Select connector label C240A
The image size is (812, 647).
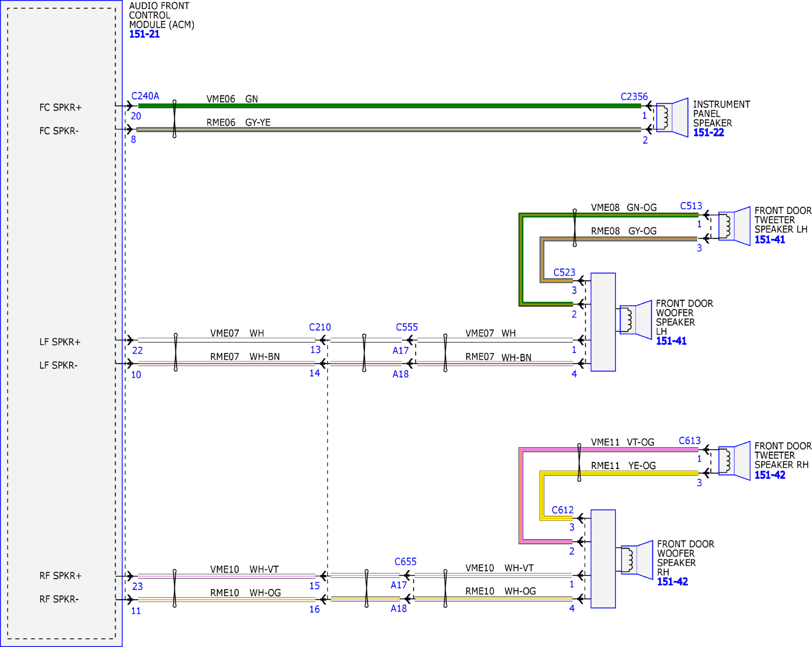point(145,96)
